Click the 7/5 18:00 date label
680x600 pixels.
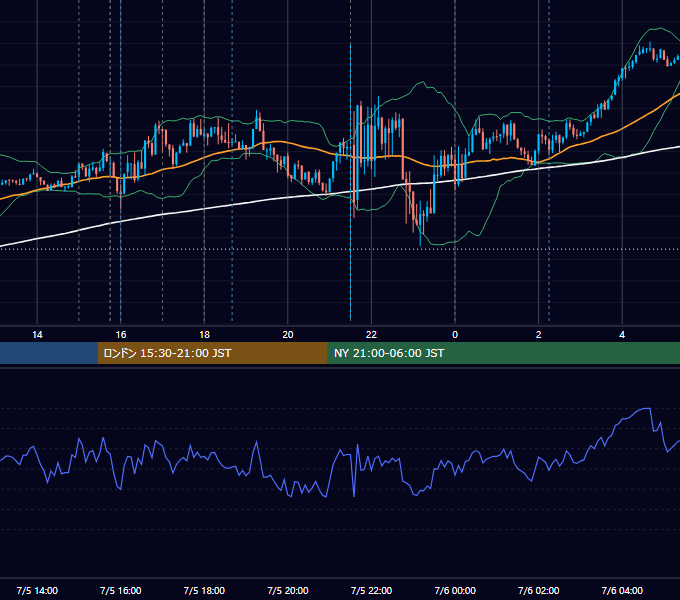coord(204,590)
